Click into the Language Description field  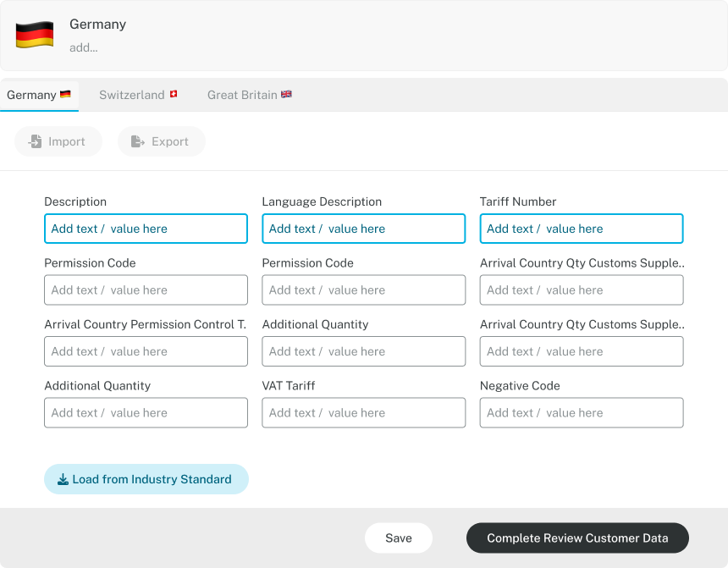click(363, 229)
